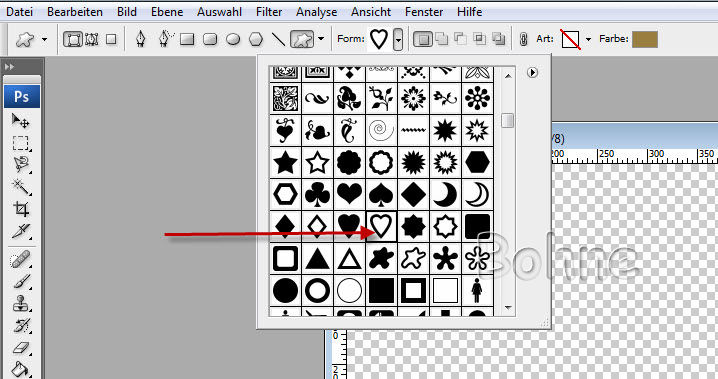Select the Pen tool in options bar
This screenshot has height=379, width=718.
141,39
